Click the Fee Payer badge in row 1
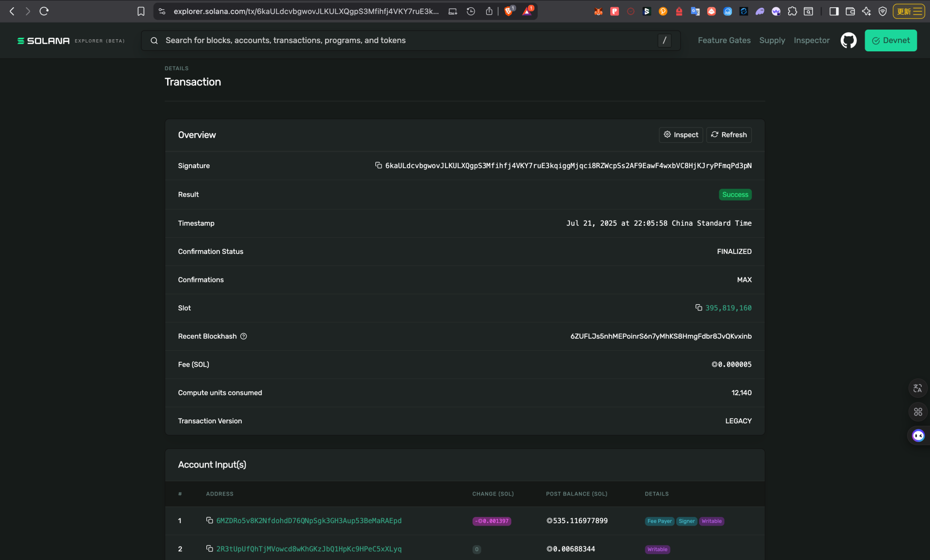930x560 pixels. pos(659,521)
